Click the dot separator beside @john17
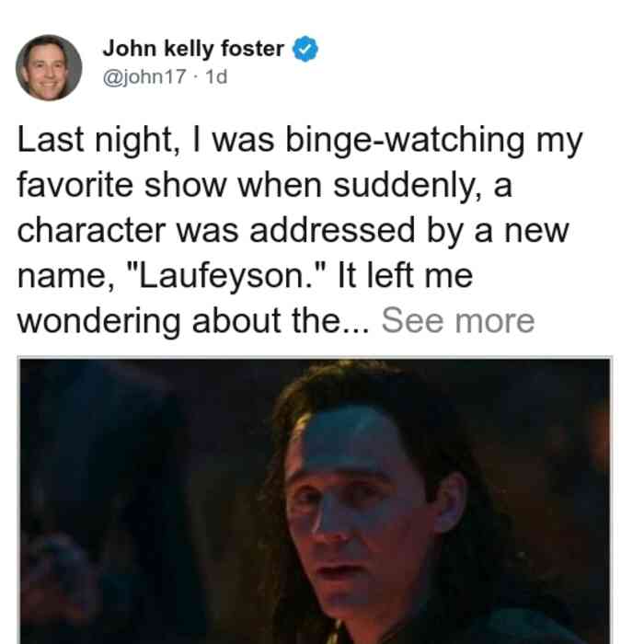The width and height of the screenshot is (644, 644). point(196,76)
